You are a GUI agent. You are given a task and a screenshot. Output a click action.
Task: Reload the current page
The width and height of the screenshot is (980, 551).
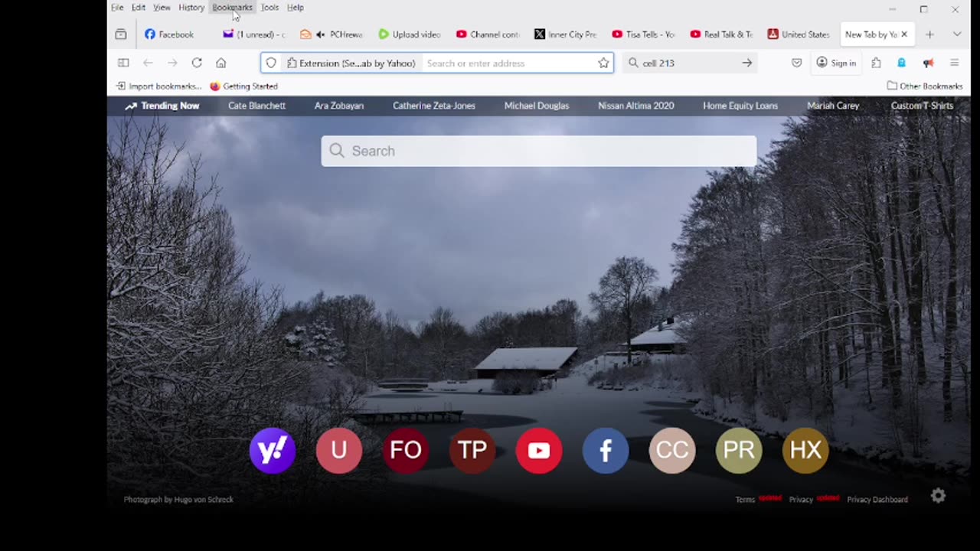pos(197,63)
